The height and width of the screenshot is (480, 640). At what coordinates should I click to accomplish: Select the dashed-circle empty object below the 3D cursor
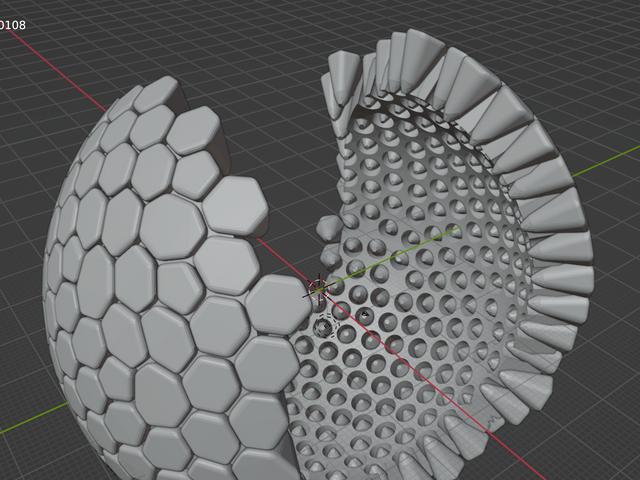point(324,327)
